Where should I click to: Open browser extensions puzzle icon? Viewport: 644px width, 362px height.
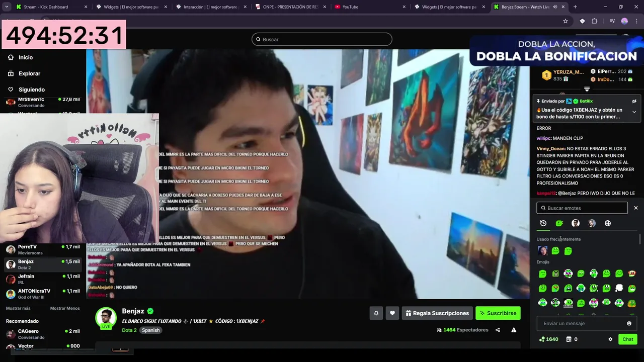594,21
